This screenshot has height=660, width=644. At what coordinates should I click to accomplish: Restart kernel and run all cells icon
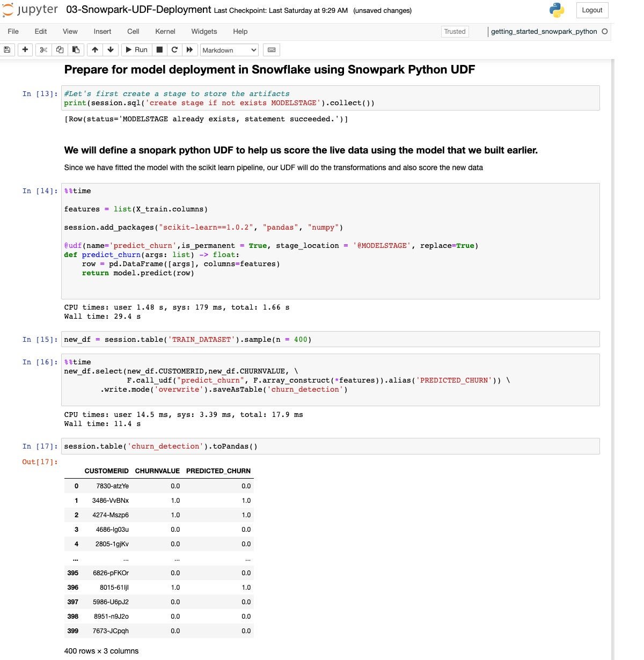pyautogui.click(x=189, y=50)
